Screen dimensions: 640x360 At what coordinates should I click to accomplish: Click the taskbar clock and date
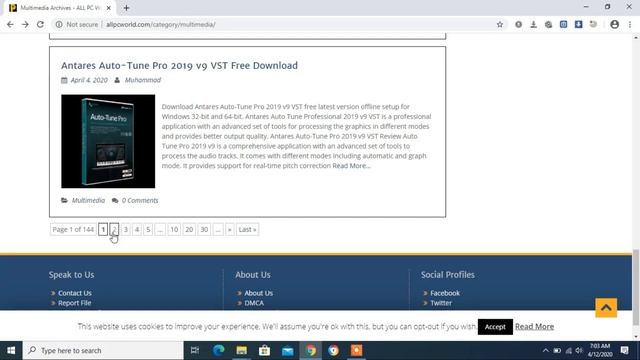(600, 350)
